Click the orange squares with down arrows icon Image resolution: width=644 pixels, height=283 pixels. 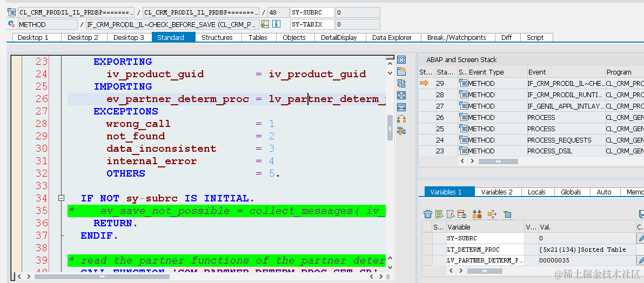477,214
